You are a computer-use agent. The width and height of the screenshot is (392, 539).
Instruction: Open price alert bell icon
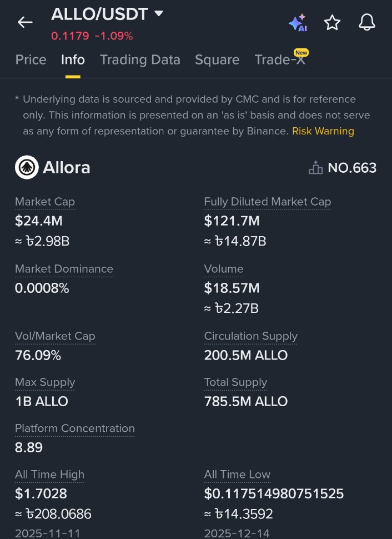point(366,22)
